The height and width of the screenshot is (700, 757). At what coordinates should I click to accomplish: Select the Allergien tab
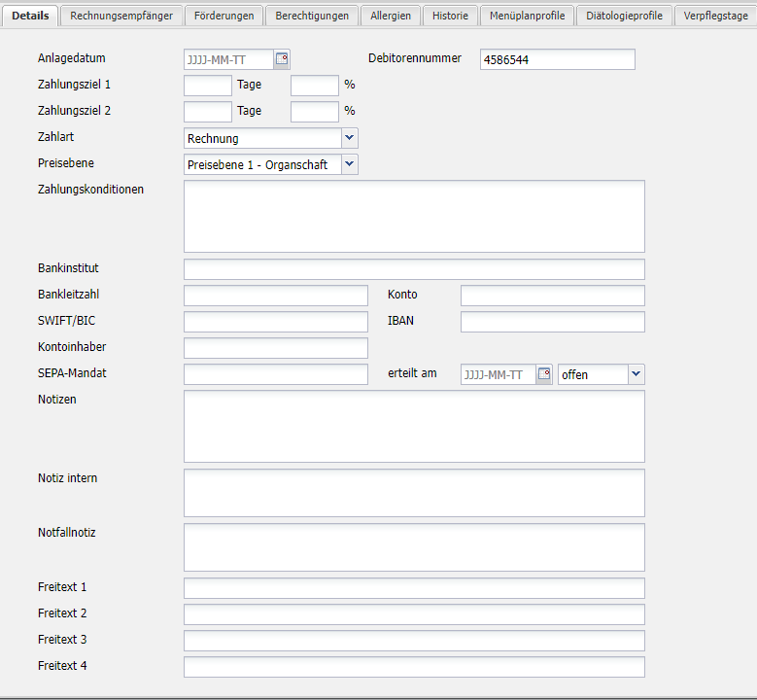tap(391, 16)
